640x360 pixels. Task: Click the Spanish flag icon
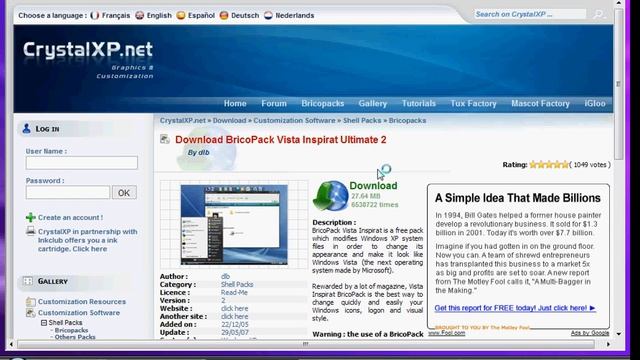(x=181, y=16)
